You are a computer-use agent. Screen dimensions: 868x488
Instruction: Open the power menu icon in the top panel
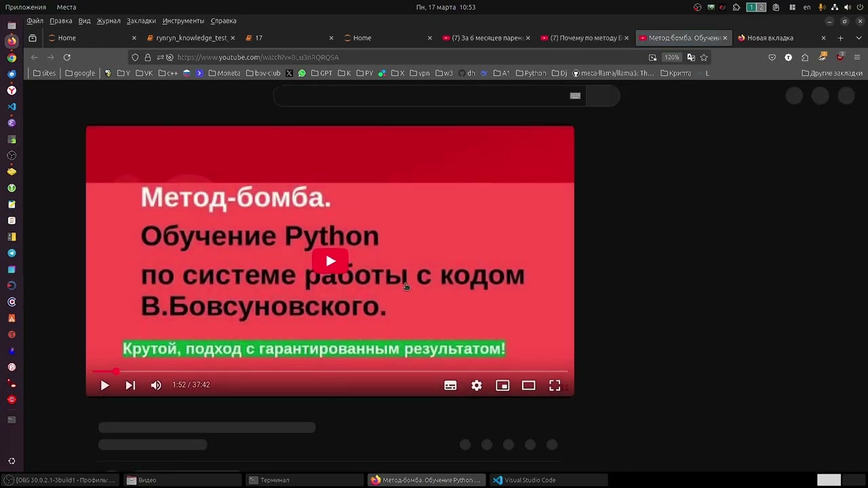pos(859,7)
